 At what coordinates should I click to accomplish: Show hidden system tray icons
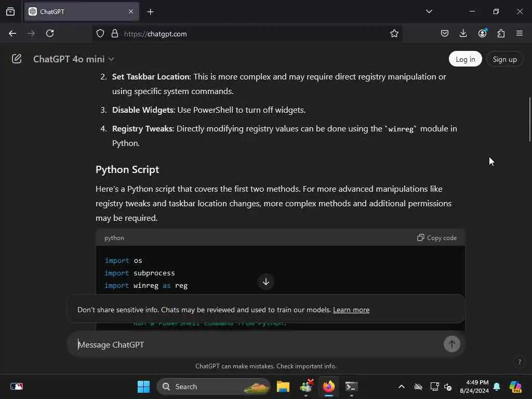[x=402, y=387]
